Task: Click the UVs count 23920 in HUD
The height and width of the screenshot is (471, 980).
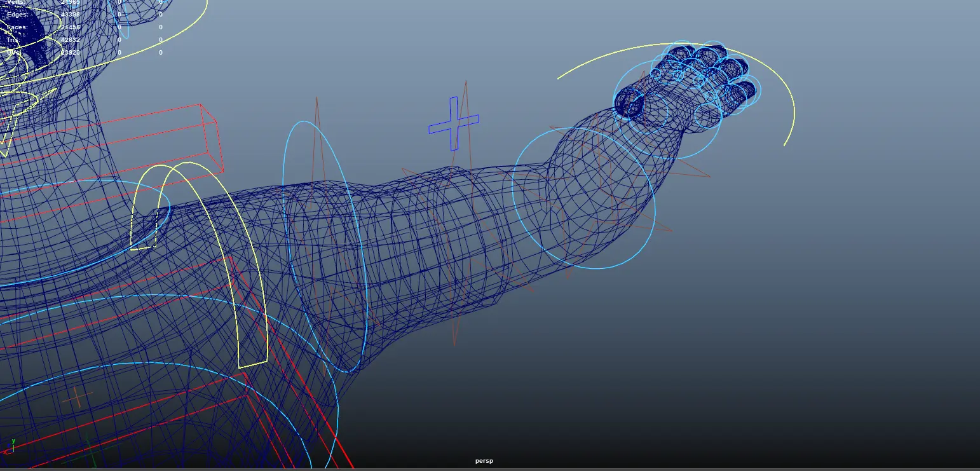Action: pyautogui.click(x=71, y=52)
